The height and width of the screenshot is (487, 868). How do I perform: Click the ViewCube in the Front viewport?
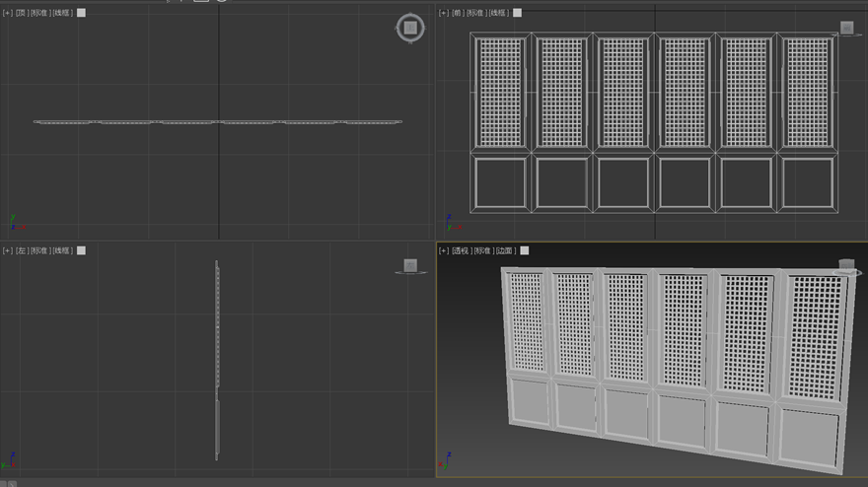(x=846, y=29)
